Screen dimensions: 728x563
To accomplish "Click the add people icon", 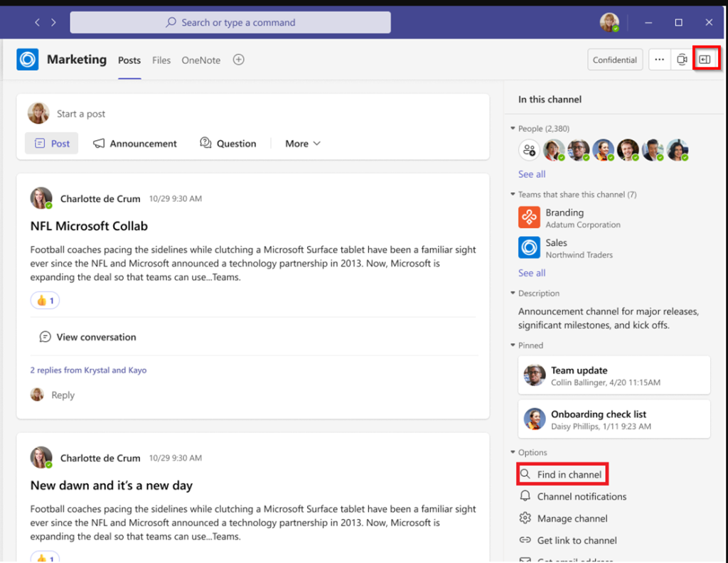I will [x=529, y=150].
